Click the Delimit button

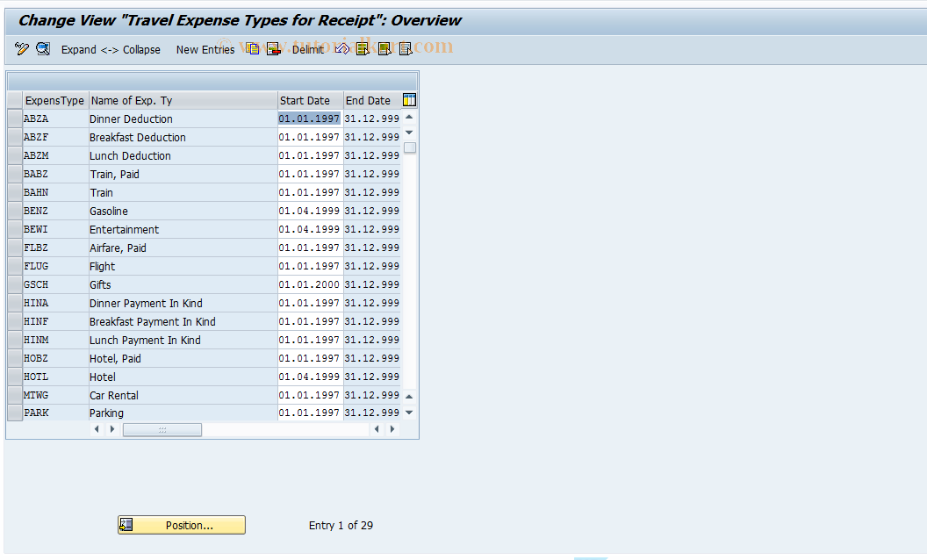[x=308, y=50]
